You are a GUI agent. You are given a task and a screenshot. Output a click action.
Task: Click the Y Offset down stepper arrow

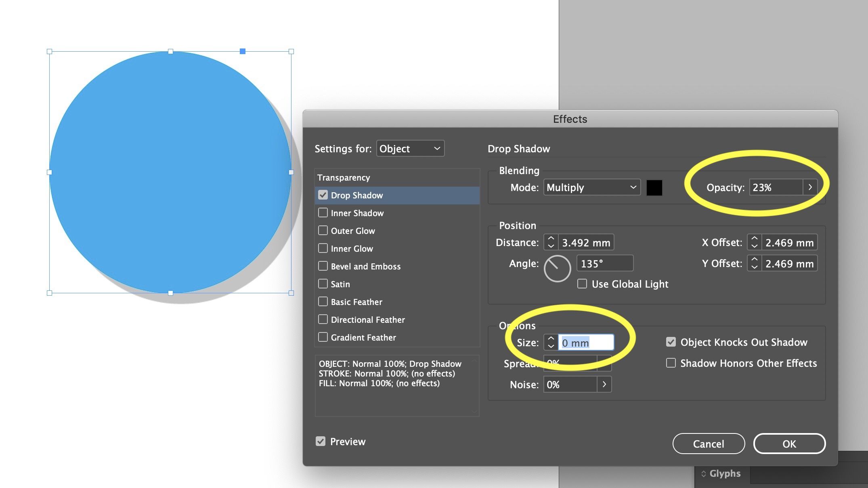pyautogui.click(x=754, y=267)
